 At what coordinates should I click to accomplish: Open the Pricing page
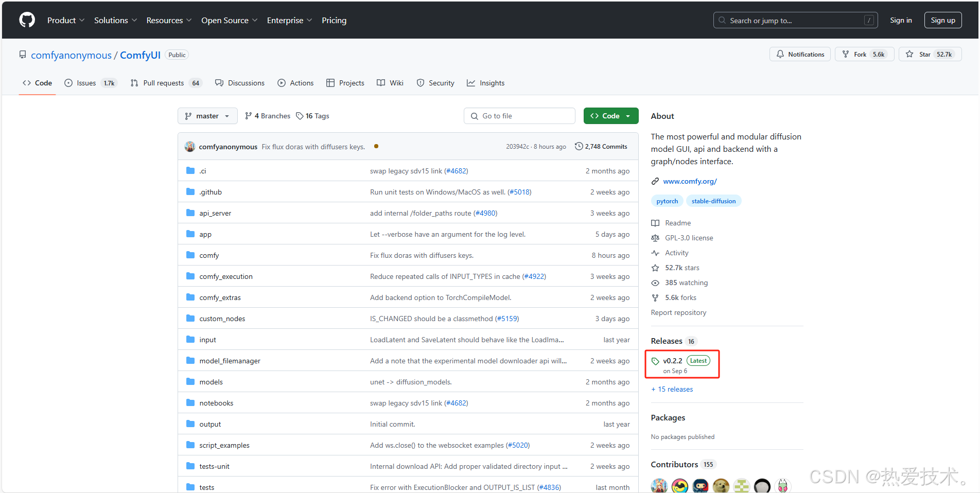(x=334, y=20)
